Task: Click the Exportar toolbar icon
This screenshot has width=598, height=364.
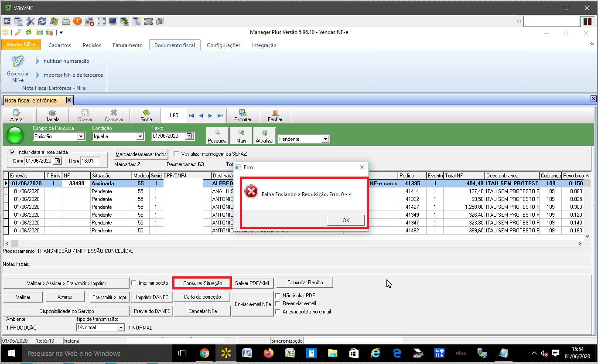Action: (243, 116)
